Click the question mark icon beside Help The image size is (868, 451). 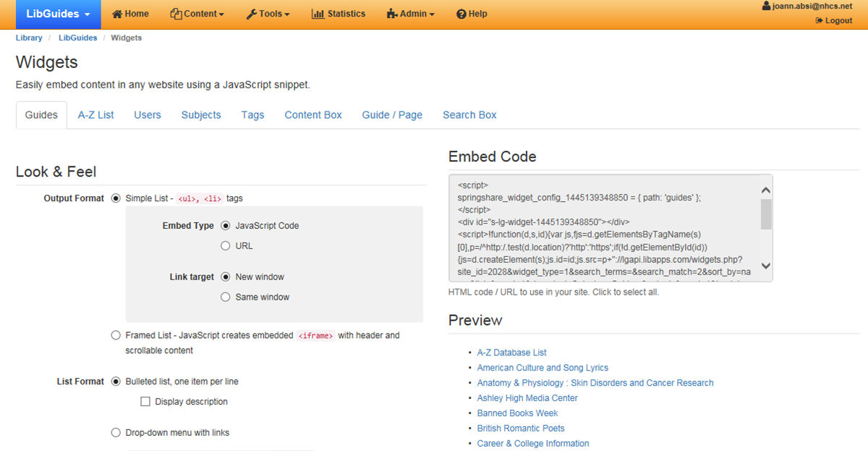click(x=461, y=14)
